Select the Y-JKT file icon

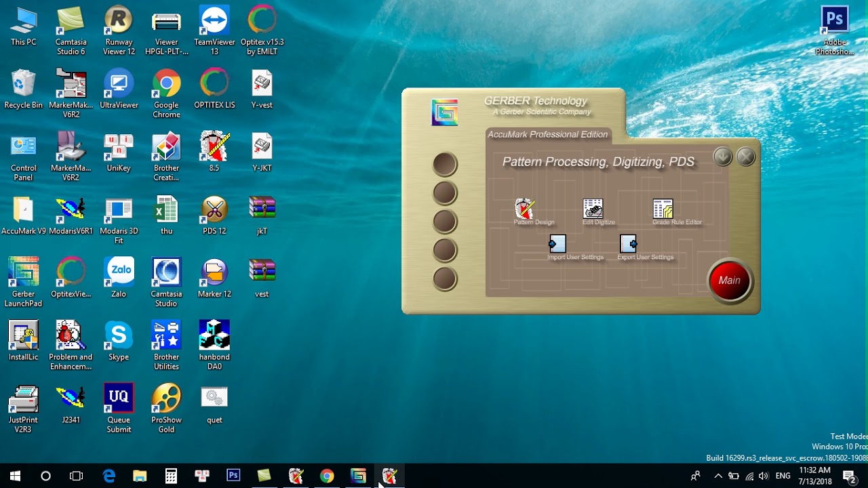262,152
